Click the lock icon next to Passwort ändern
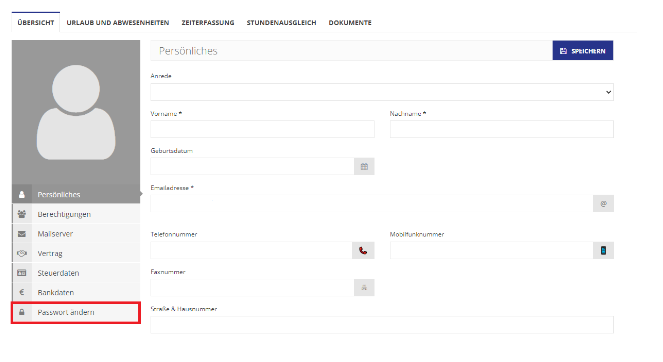This screenshot has width=663, height=362. pyautogui.click(x=22, y=312)
